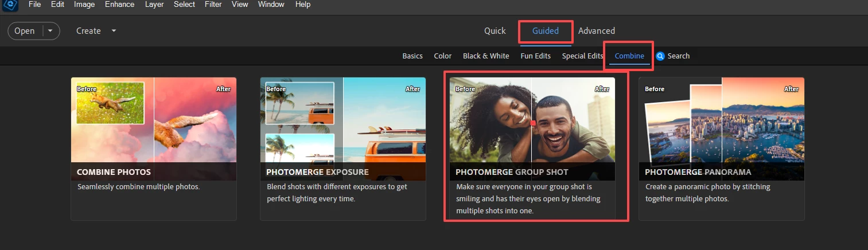868x250 pixels.
Task: Select the Basics category tab
Action: [412, 56]
